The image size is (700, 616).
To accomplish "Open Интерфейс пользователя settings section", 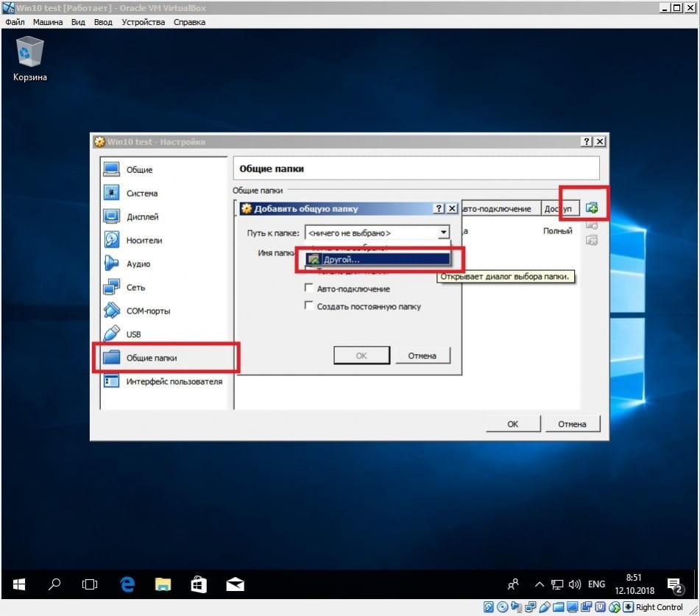I will 164,382.
